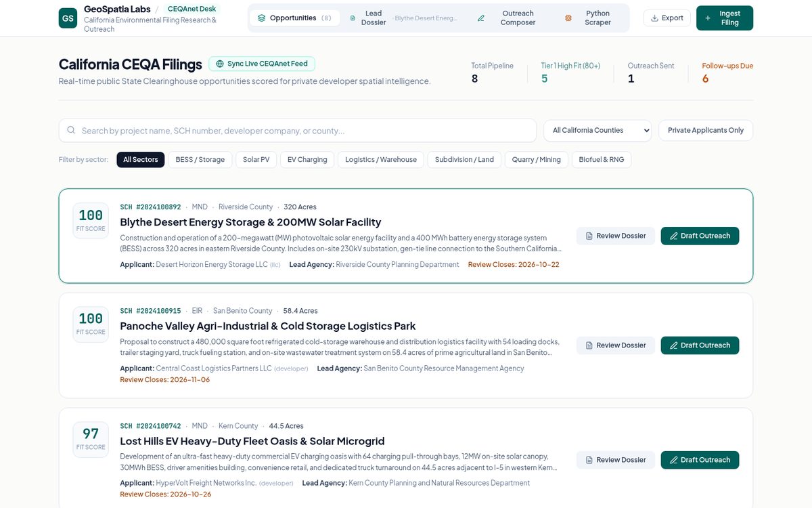Toggle Private Applicants Only filter

point(706,130)
